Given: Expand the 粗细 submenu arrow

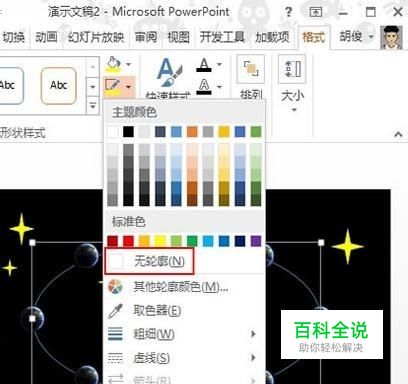Looking at the screenshot, I should [253, 334].
